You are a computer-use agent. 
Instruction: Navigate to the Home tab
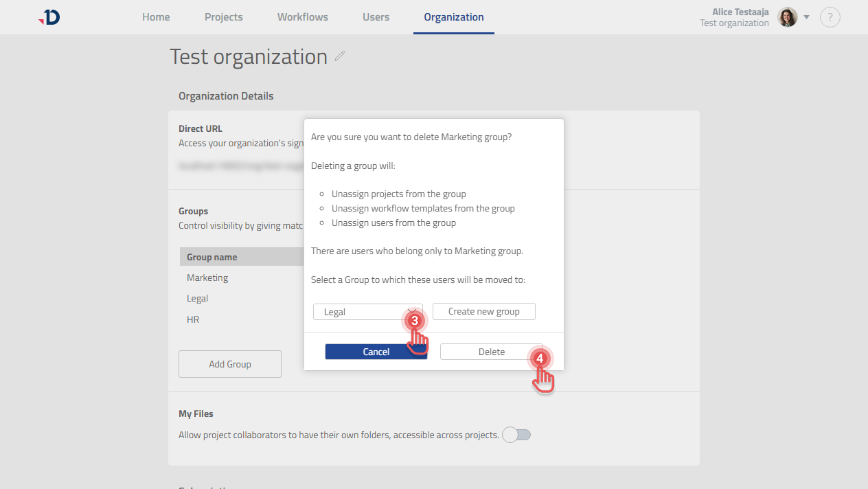coord(156,16)
